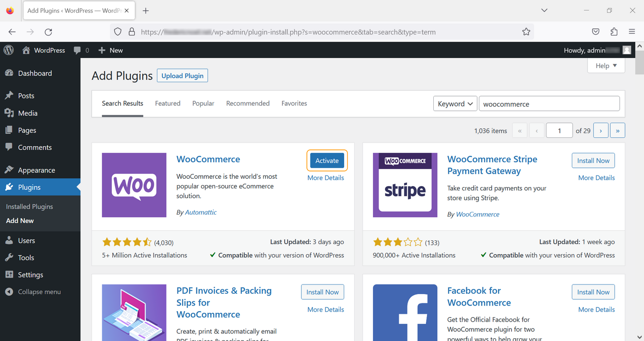
Task: Select Plugins in the admin sidebar
Action: [x=29, y=187]
